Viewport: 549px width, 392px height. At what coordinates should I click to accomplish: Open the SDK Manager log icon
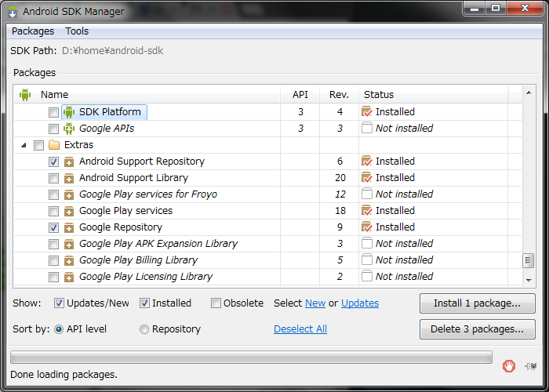click(x=530, y=366)
